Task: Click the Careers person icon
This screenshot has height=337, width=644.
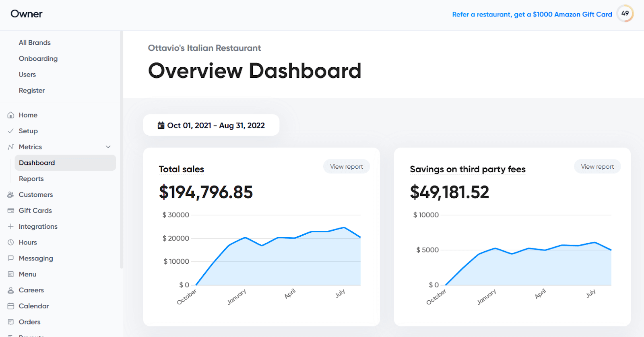Action: pyautogui.click(x=11, y=290)
